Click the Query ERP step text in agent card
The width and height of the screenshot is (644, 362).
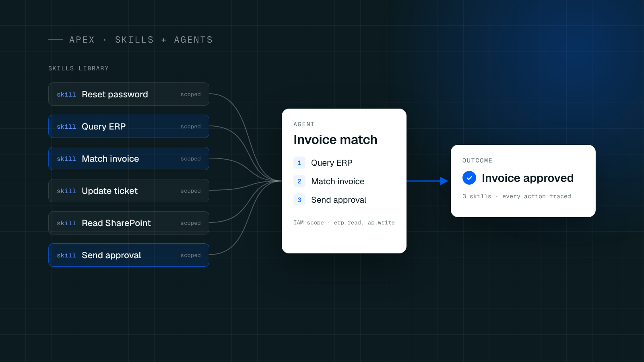(332, 163)
